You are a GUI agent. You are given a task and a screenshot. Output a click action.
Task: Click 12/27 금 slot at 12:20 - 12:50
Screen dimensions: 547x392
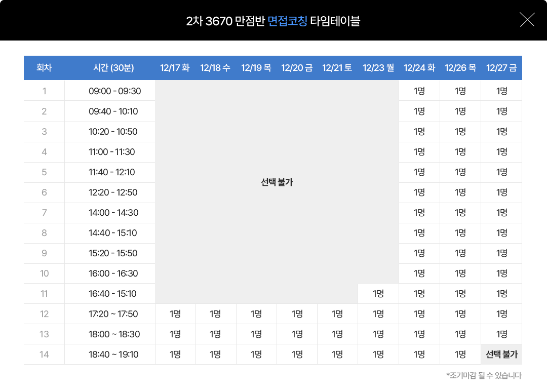(x=501, y=192)
